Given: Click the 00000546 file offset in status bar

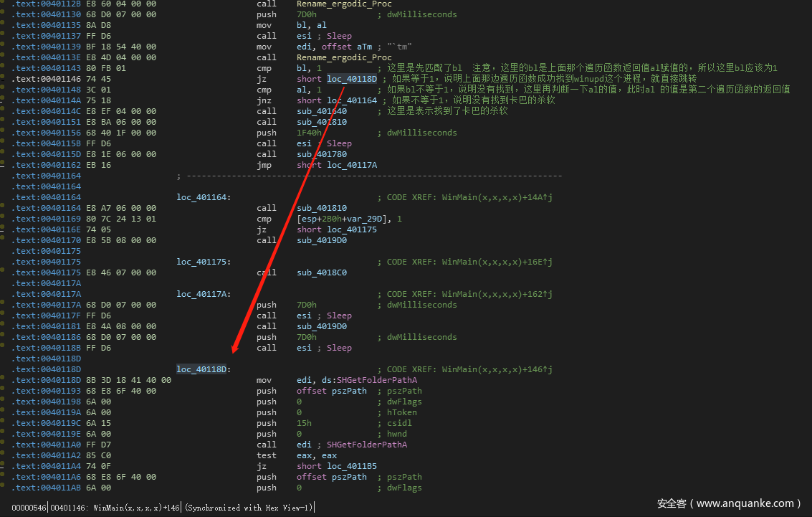Looking at the screenshot, I should 29,508.
